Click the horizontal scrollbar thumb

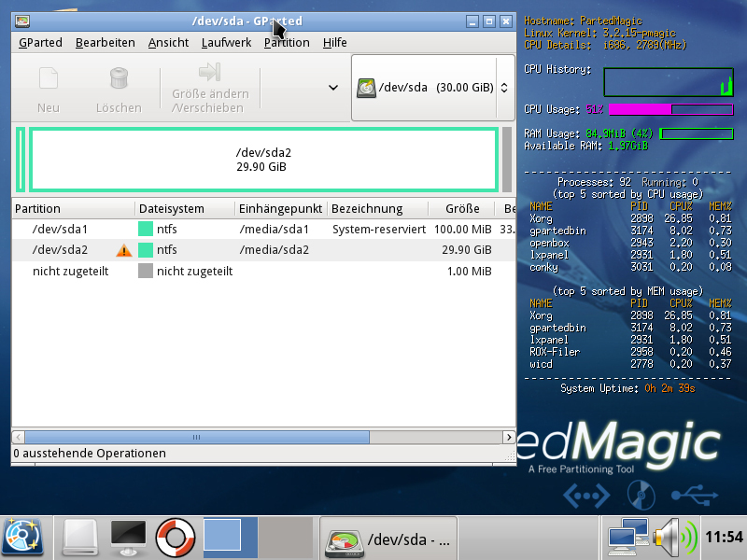[197, 437]
